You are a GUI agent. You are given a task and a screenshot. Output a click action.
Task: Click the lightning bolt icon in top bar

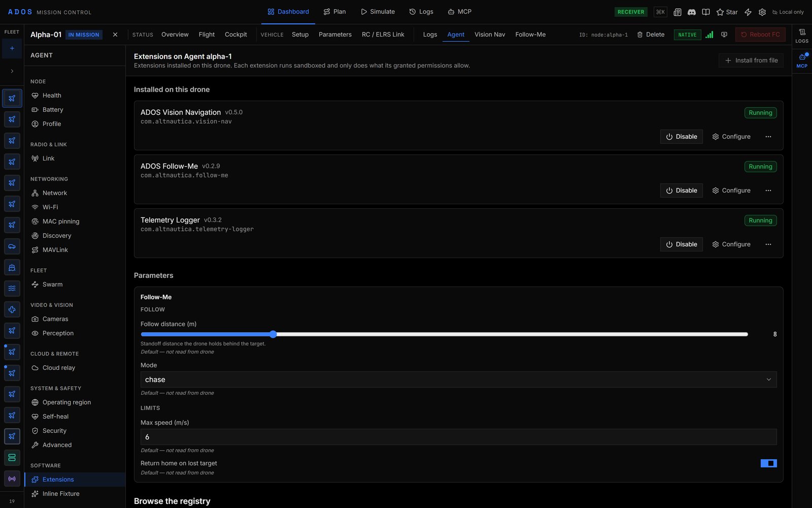(748, 12)
